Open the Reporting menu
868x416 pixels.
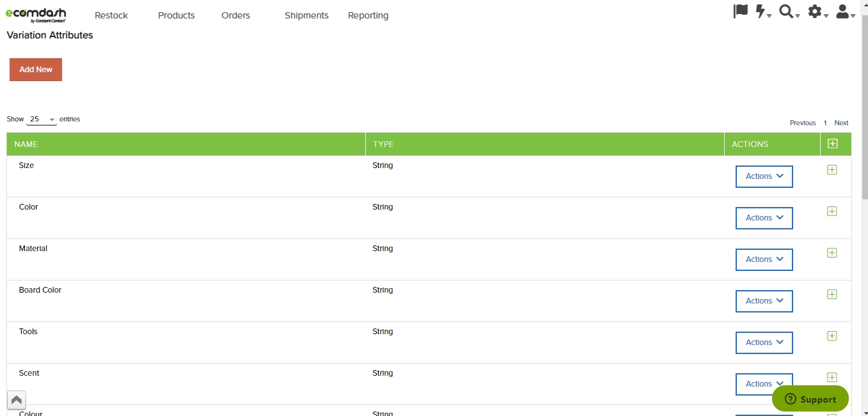368,15
